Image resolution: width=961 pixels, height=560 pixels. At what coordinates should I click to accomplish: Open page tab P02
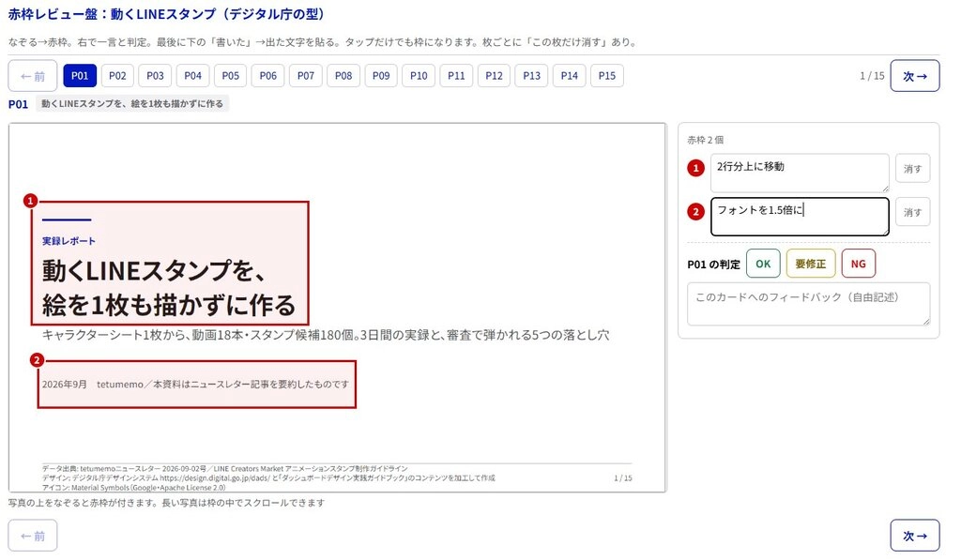[117, 76]
